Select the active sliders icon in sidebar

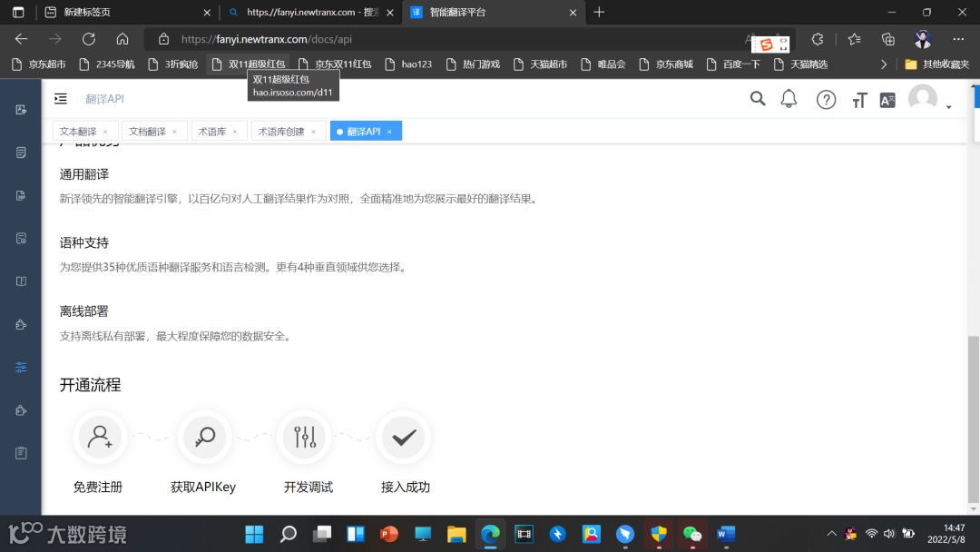(21, 367)
